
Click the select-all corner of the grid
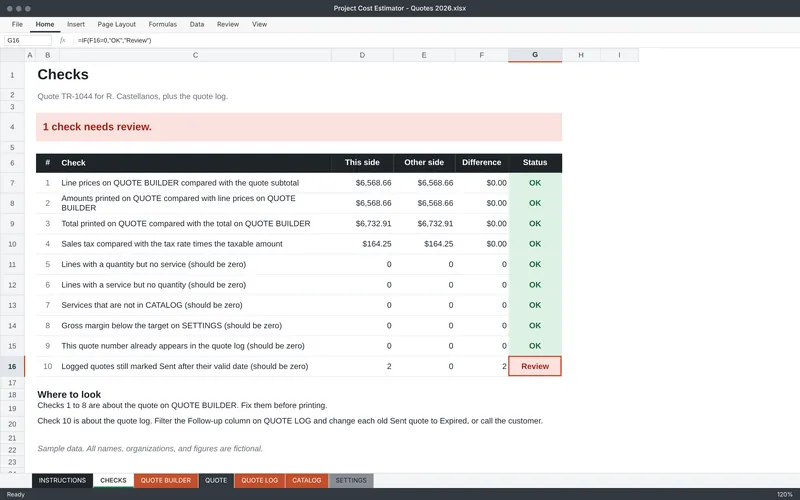point(12,55)
